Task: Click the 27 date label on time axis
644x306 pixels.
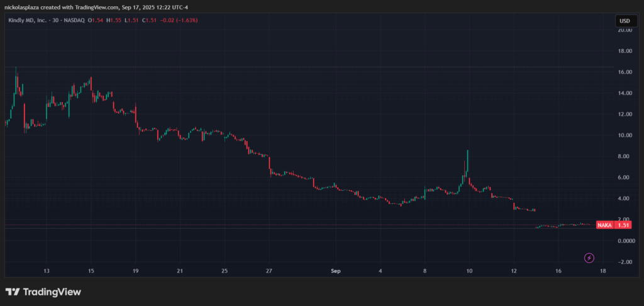Action: coord(269,271)
